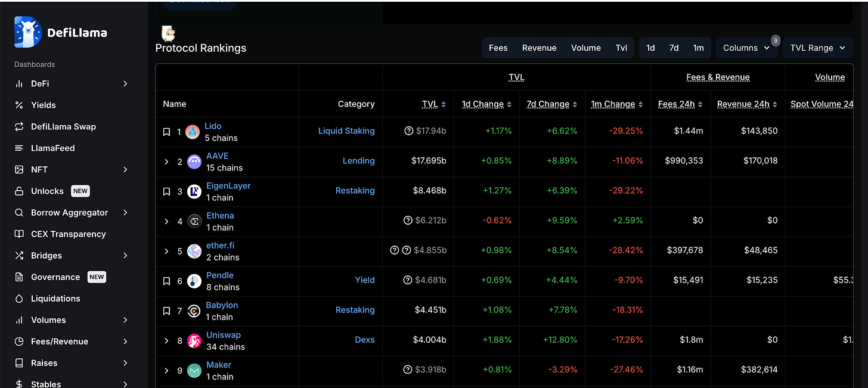Expand the Ethena row
Screen dimensions: 868x388
(x=166, y=221)
